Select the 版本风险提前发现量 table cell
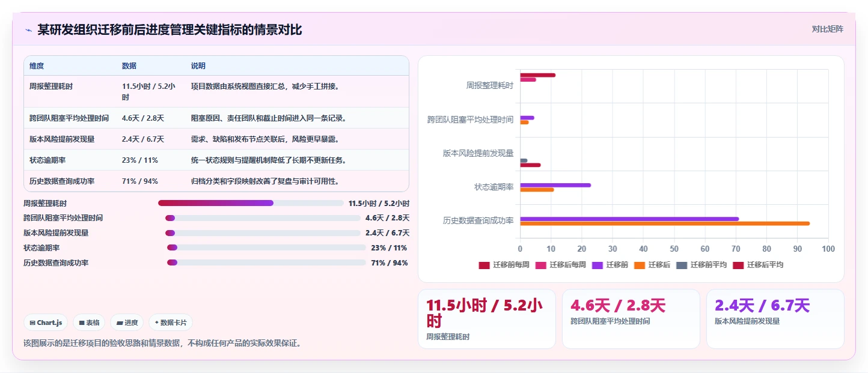Screen dimensions: 868x373 click(70, 139)
